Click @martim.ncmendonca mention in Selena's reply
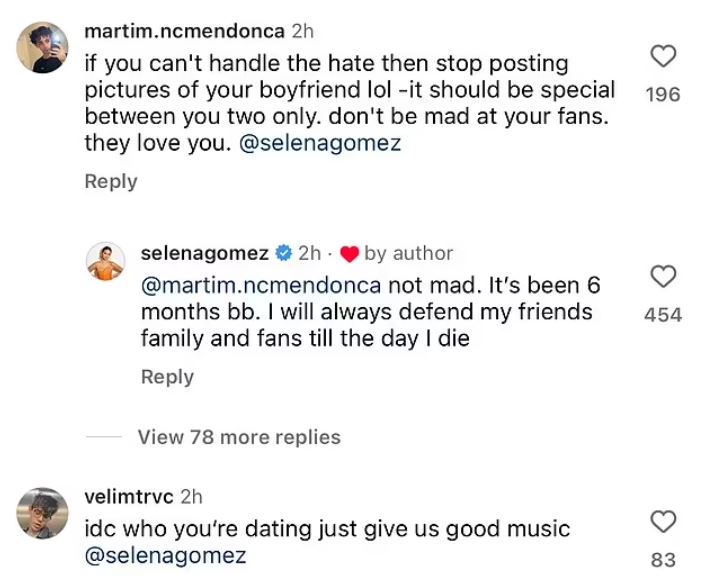704x576 pixels. (261, 284)
